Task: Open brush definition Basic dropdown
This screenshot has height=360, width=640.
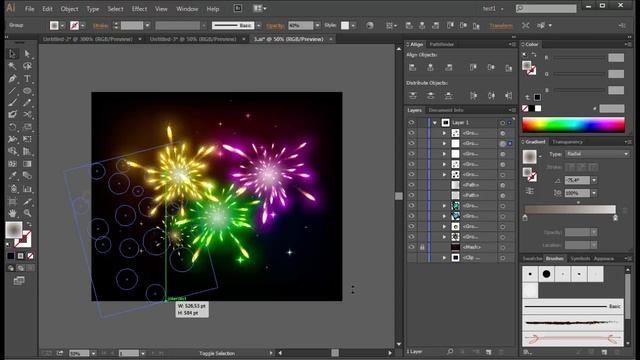Action: [258, 25]
